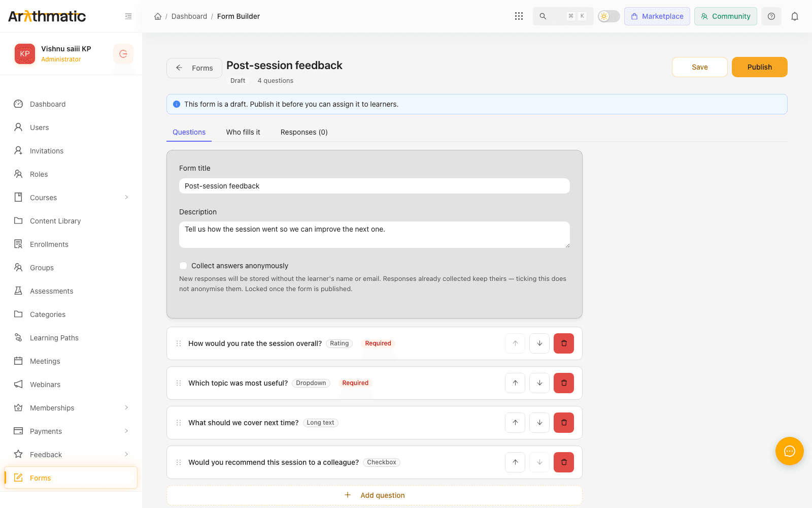The image size is (812, 508).
Task: Move most useful topic question down
Action: point(539,383)
